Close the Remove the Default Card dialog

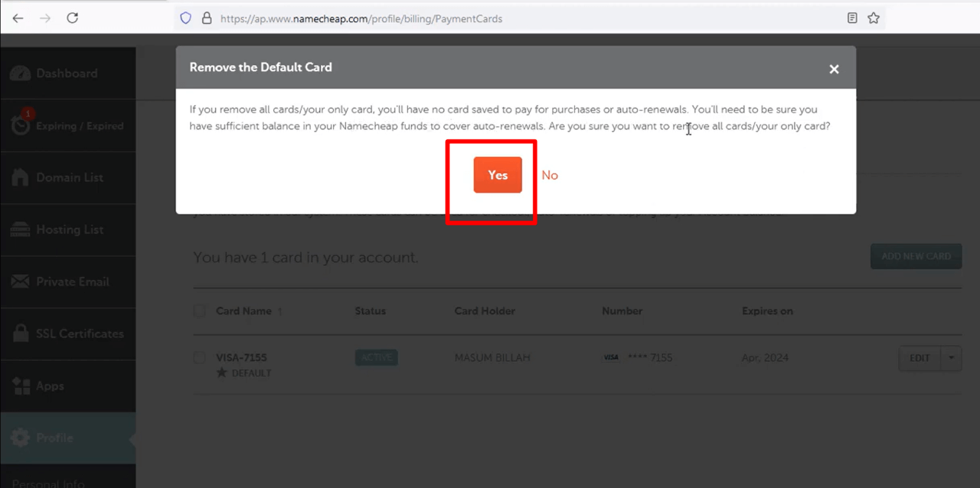tap(834, 69)
